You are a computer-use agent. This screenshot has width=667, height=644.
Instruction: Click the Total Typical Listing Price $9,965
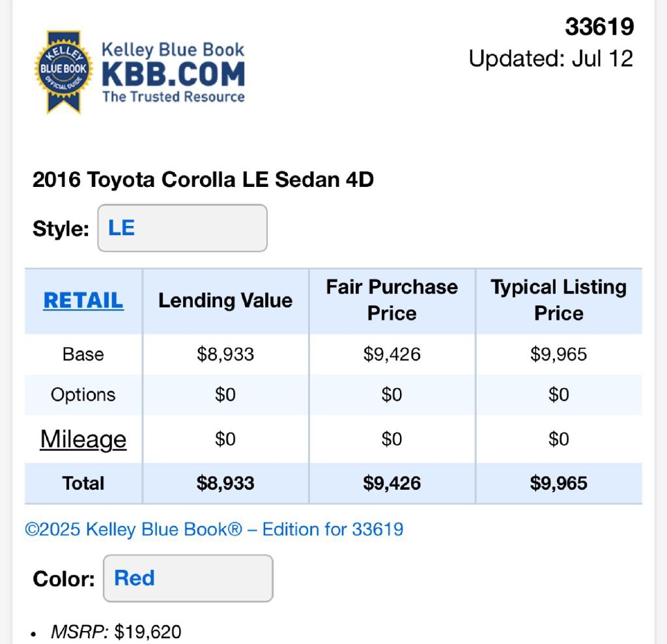pos(559,483)
